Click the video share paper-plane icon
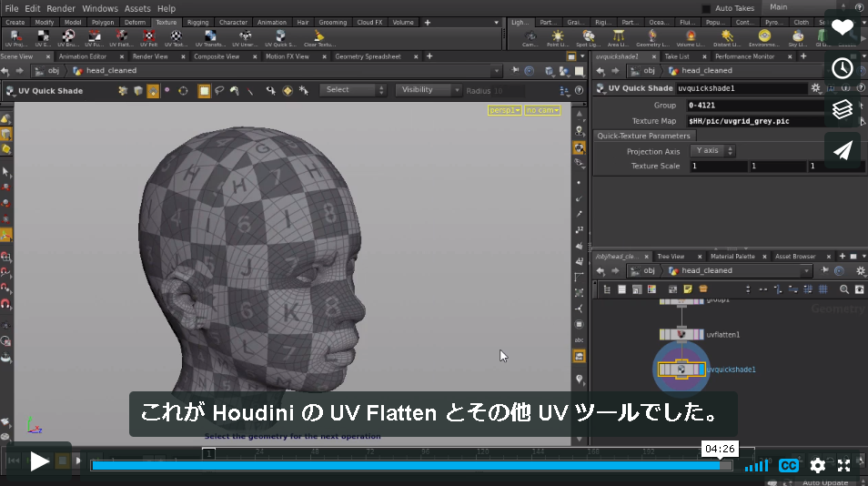 point(843,150)
